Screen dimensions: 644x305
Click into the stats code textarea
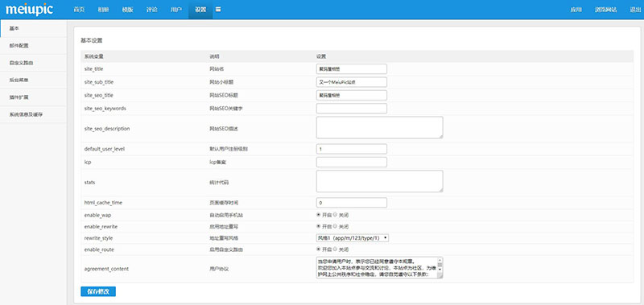pyautogui.click(x=379, y=181)
